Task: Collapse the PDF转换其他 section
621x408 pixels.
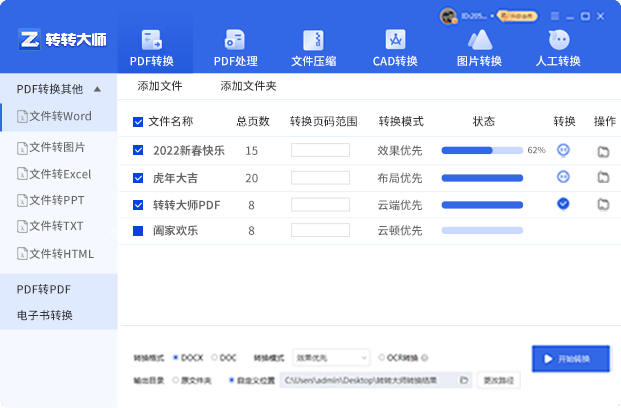Action: point(97,89)
